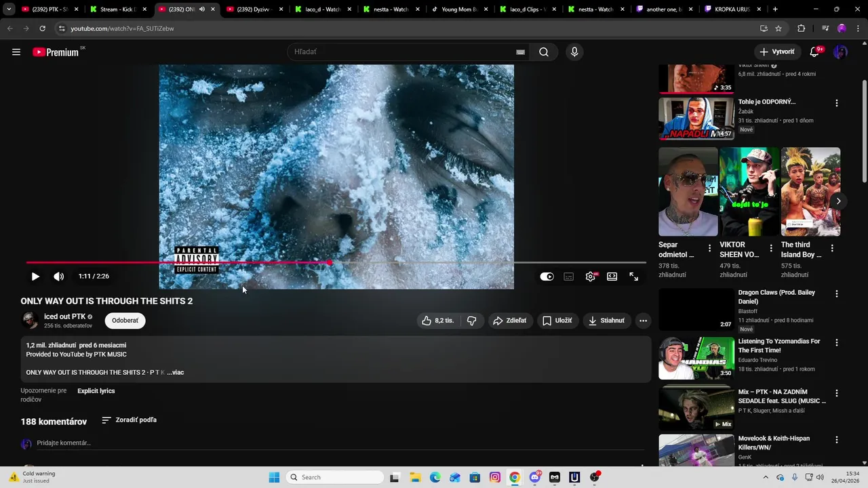Save video with Uložiť button
Screen dimensions: 868x488
point(557,321)
